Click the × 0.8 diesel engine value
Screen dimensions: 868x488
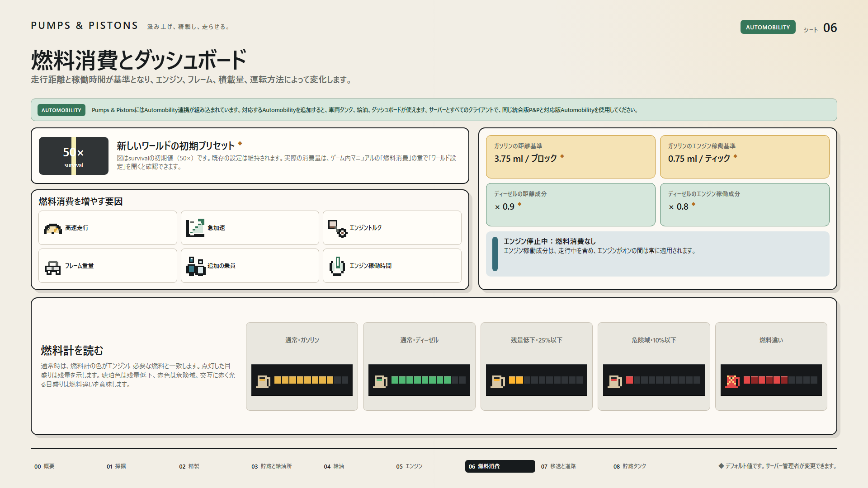pyautogui.click(x=678, y=206)
